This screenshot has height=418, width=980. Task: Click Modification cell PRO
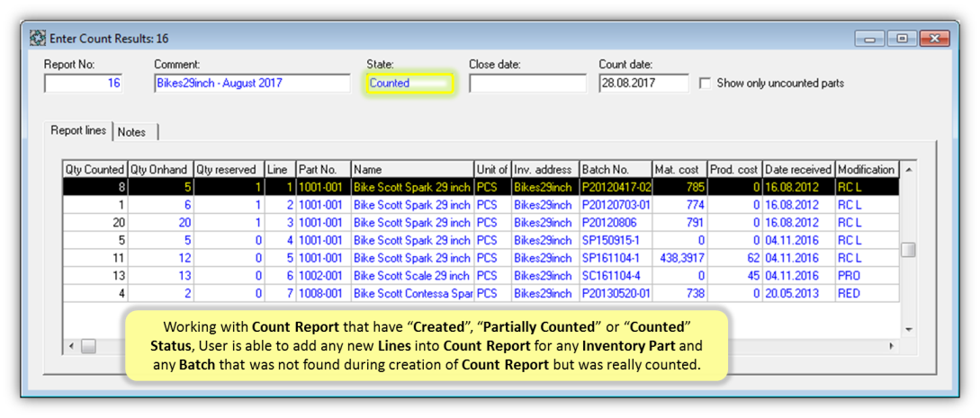(x=867, y=276)
